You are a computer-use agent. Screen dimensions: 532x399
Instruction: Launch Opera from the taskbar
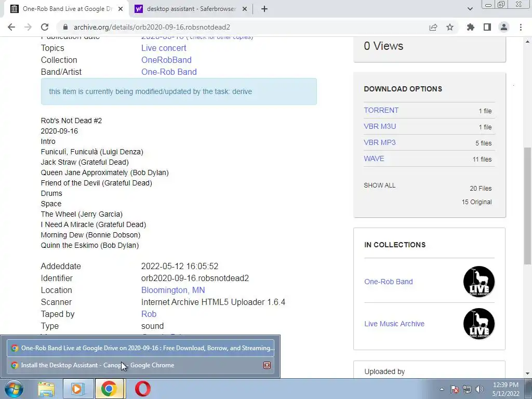point(142,389)
